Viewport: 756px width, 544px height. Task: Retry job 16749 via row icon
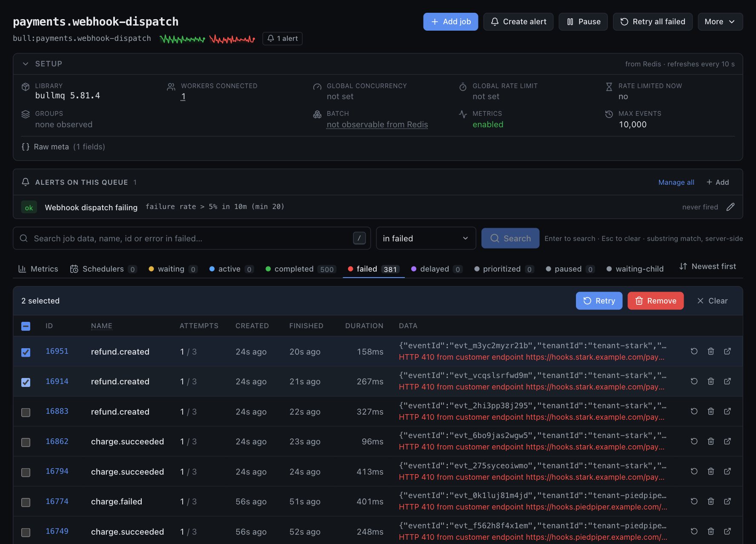pos(694,531)
